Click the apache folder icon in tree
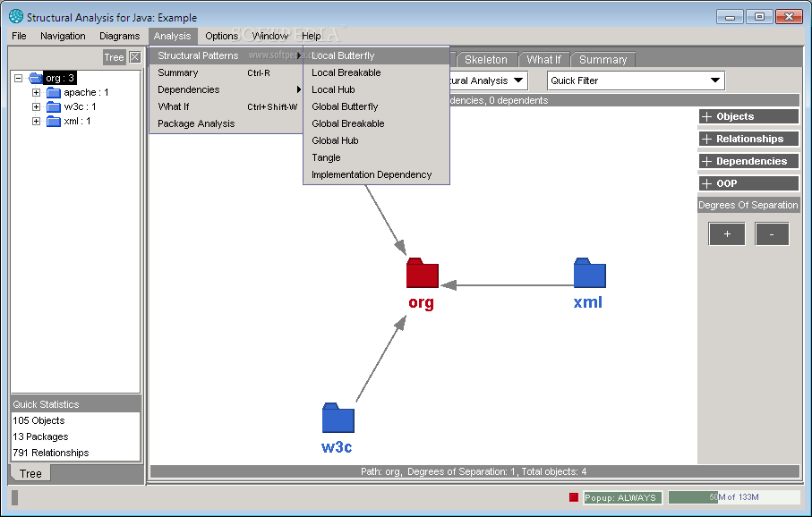 [54, 93]
